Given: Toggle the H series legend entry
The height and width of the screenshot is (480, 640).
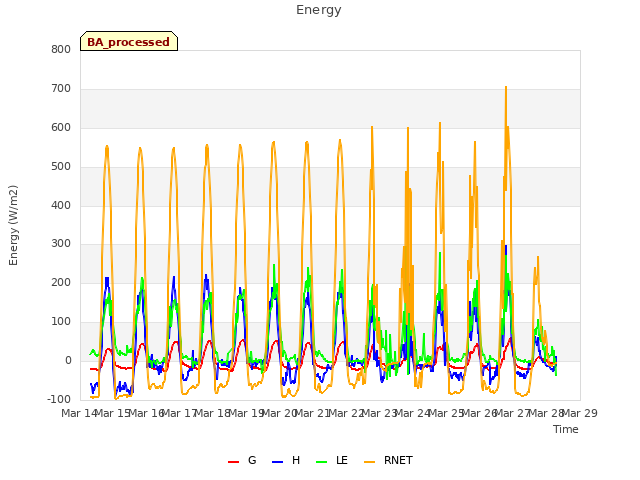Looking at the screenshot, I should 286,461.
